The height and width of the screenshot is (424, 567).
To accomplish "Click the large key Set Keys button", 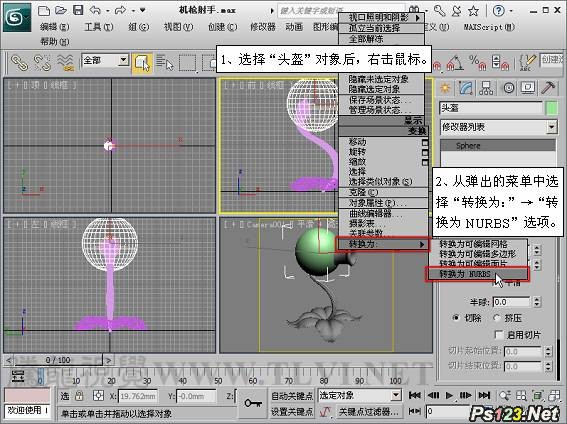I will pos(253,403).
